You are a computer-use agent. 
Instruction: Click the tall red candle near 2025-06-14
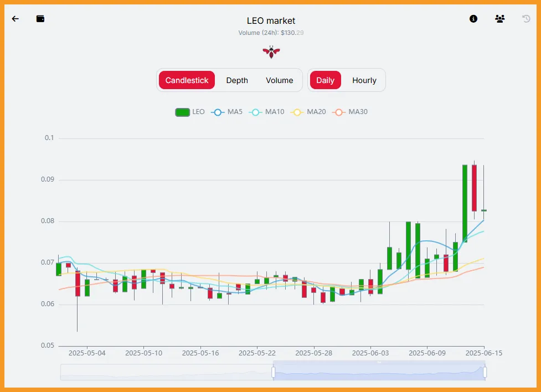[475, 188]
